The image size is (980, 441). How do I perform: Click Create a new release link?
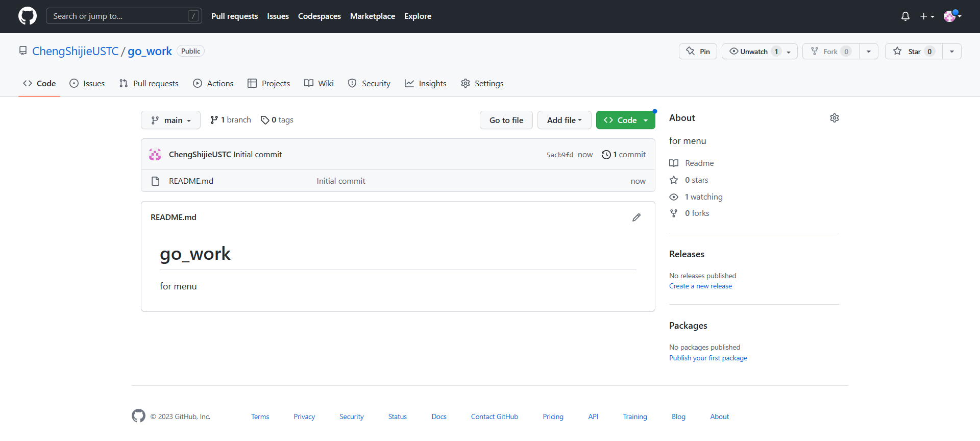tap(700, 286)
